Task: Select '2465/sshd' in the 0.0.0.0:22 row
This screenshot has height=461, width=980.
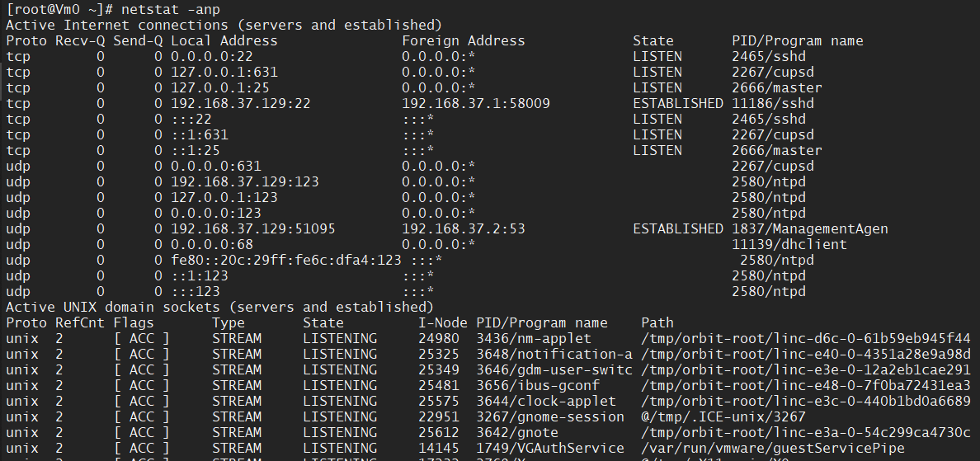Action: tap(769, 56)
